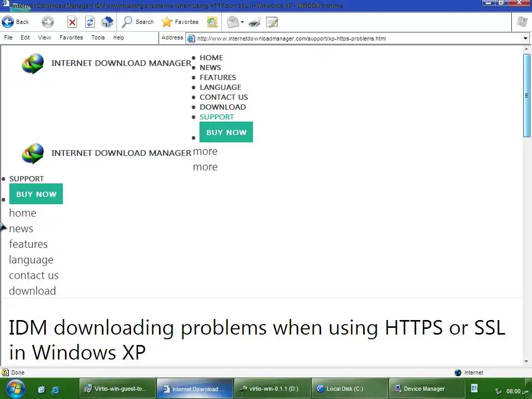Click the Edit page notepad icon
The height and width of the screenshot is (399, 532).
point(272,22)
